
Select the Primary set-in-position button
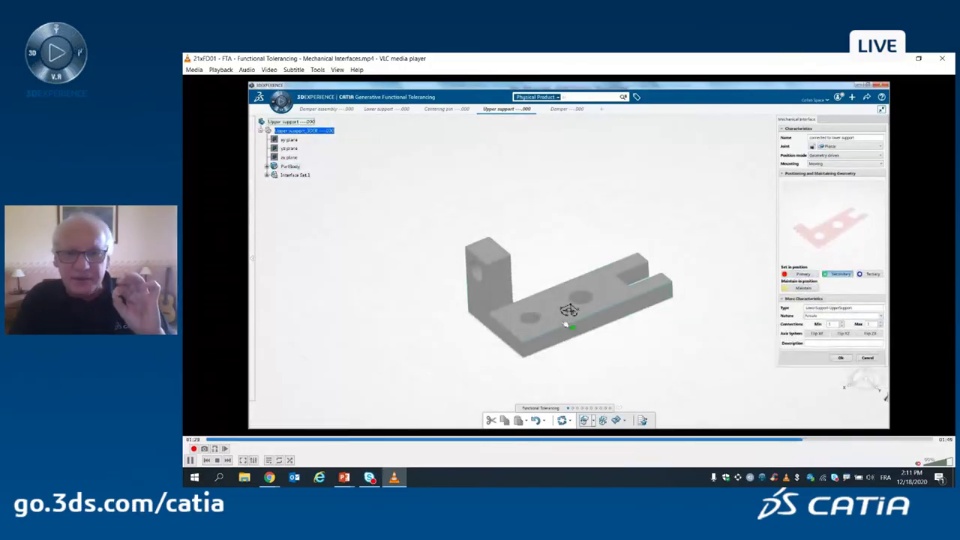799,274
